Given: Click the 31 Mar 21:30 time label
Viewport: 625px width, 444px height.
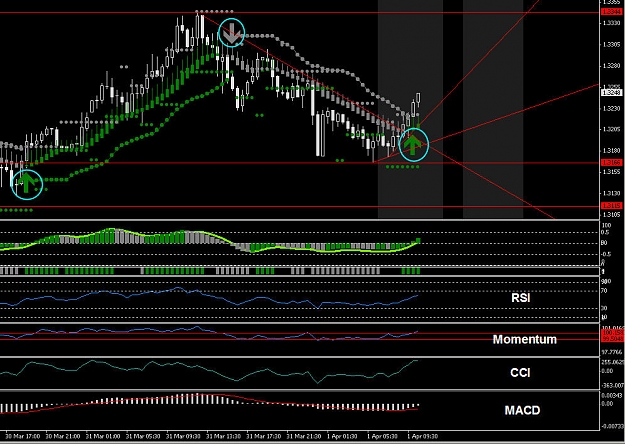Looking at the screenshot, I should 304,436.
